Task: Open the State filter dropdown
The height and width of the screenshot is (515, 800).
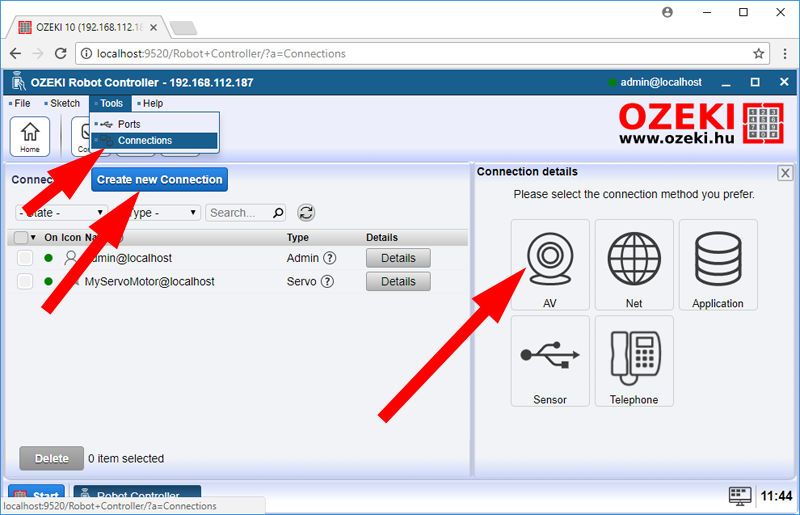Action: 61,212
